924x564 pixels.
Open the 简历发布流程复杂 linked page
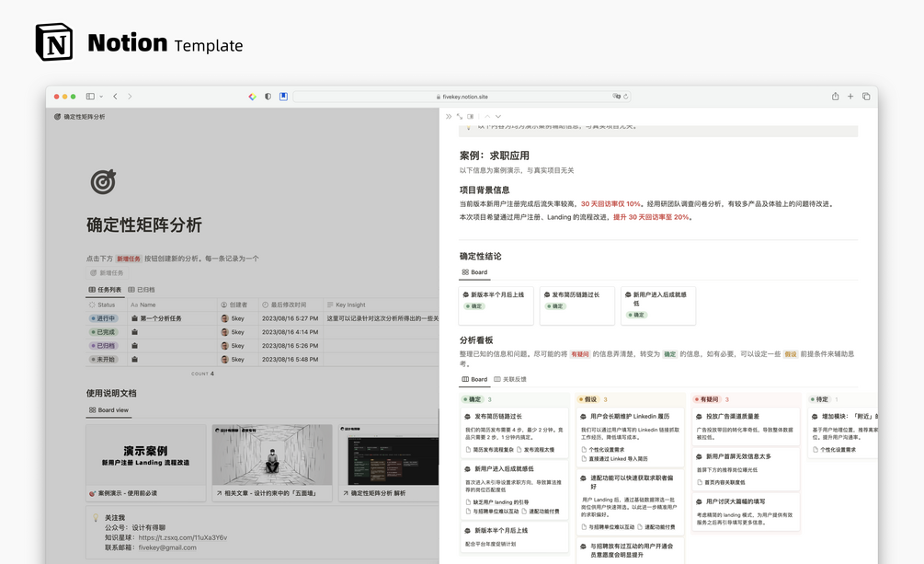point(489,450)
